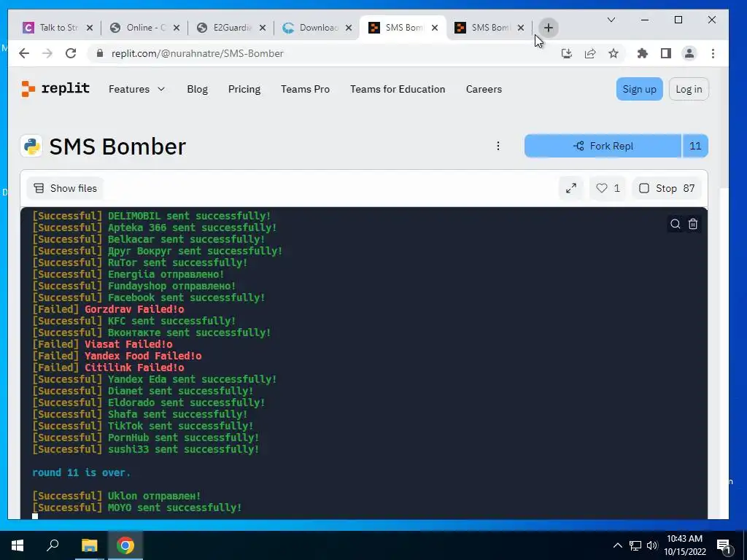
Task: Click the Replit logo
Action: [55, 88]
